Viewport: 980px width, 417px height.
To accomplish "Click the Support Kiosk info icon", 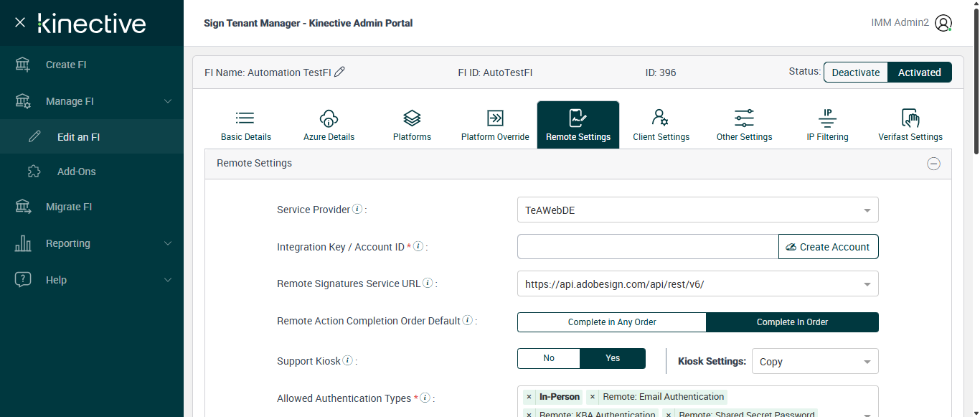I will point(347,361).
